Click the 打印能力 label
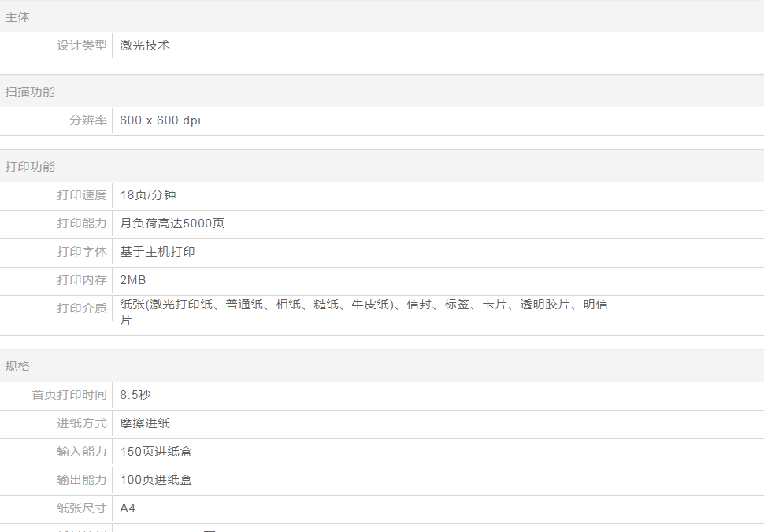Viewport: 764px width, 532px height. pyautogui.click(x=82, y=224)
